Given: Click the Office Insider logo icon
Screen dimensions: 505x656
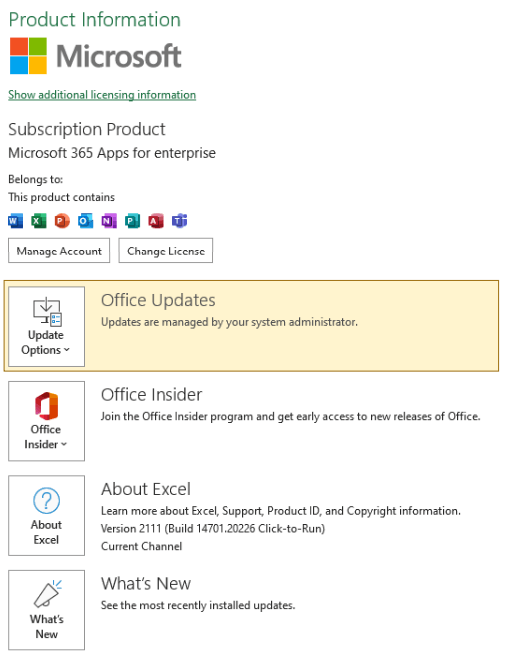Looking at the screenshot, I should point(46,406).
